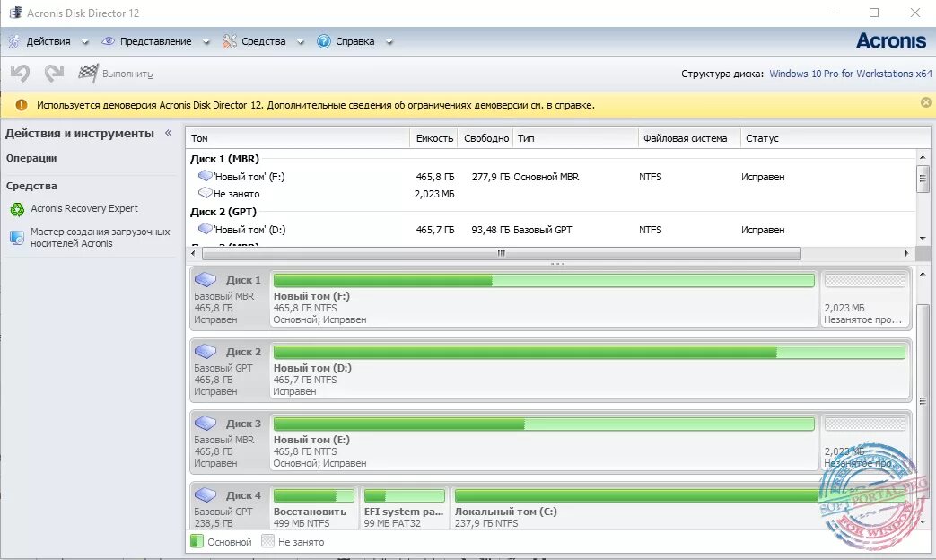Open the Представление dropdown arrow

pyautogui.click(x=206, y=42)
